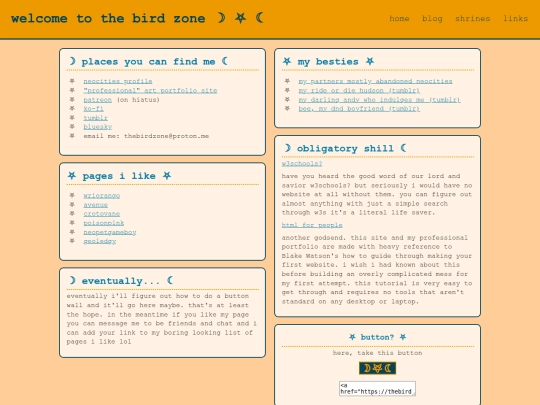
Task: Open the patreon link
Action: tap(97, 100)
